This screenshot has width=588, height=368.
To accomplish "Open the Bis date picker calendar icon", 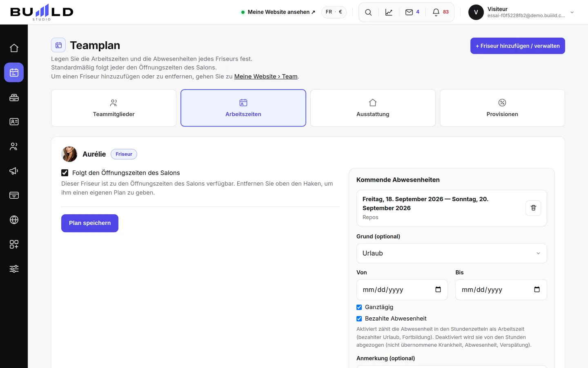I will [x=537, y=289].
